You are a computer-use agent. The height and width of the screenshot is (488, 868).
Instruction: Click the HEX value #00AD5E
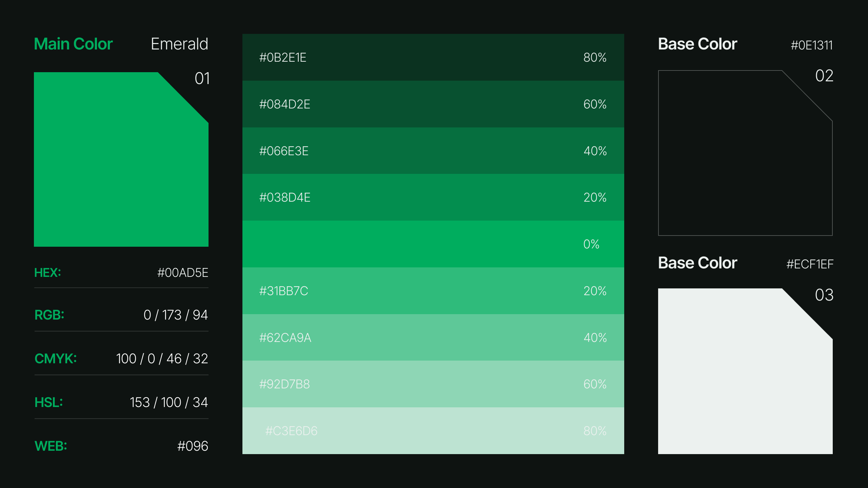click(182, 273)
